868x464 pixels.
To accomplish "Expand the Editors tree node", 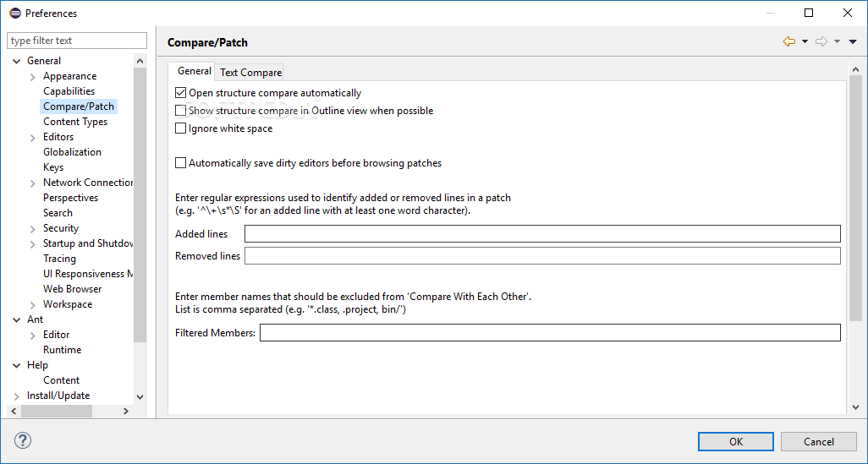I will pos(33,137).
